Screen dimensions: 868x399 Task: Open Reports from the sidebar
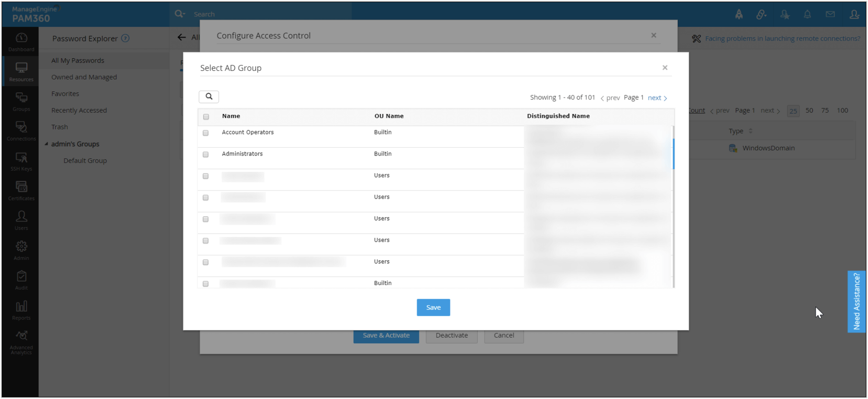tap(21, 310)
